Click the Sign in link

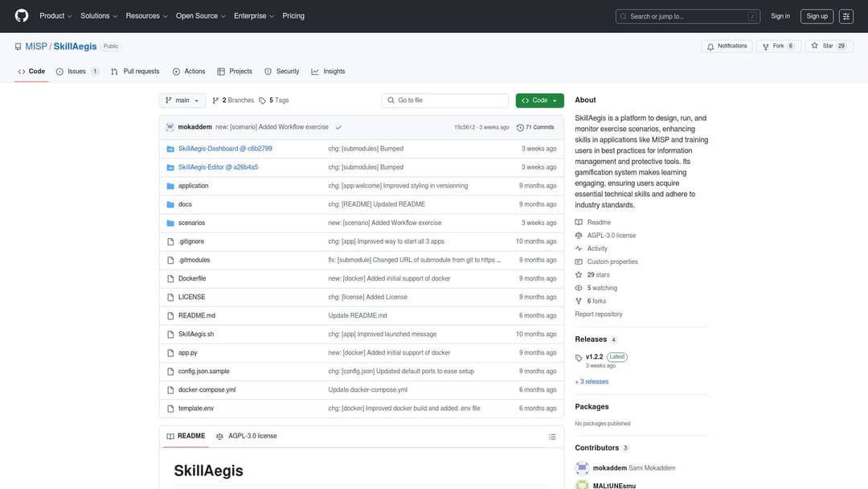tap(780, 16)
